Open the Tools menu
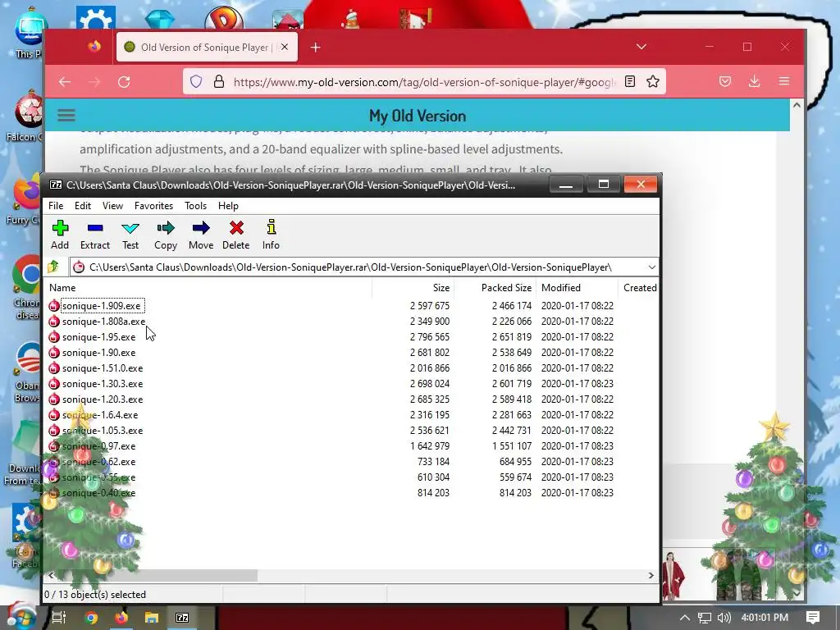Screen dimensions: 840x630 pos(195,206)
